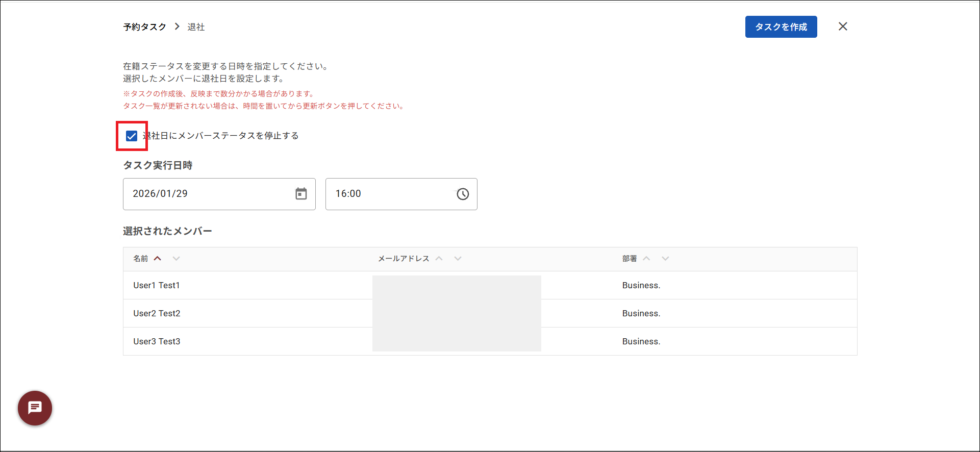The height and width of the screenshot is (452, 980).
Task: Sort 名前 column descending
Action: [x=176, y=259]
